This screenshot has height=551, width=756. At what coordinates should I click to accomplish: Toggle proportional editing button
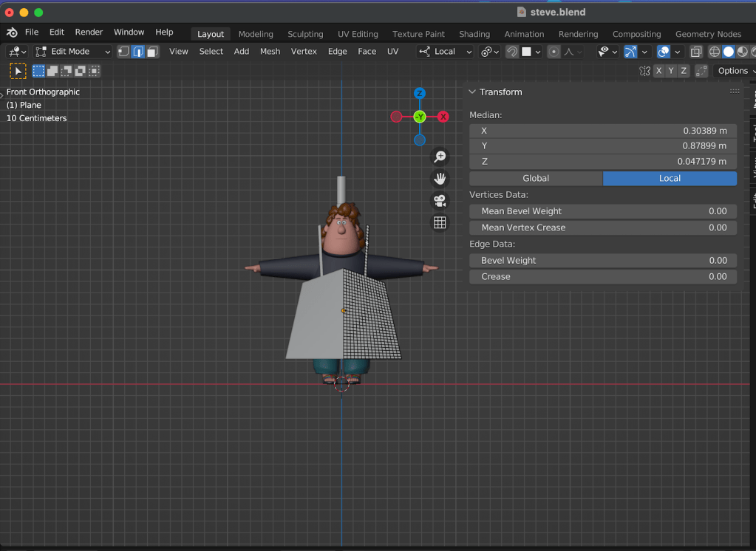(x=554, y=52)
